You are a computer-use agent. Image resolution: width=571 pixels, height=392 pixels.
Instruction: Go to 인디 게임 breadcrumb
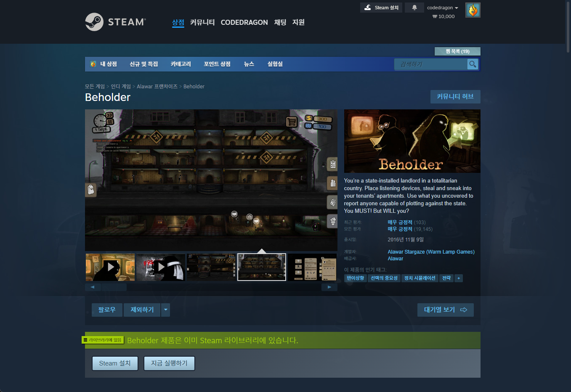coord(121,86)
